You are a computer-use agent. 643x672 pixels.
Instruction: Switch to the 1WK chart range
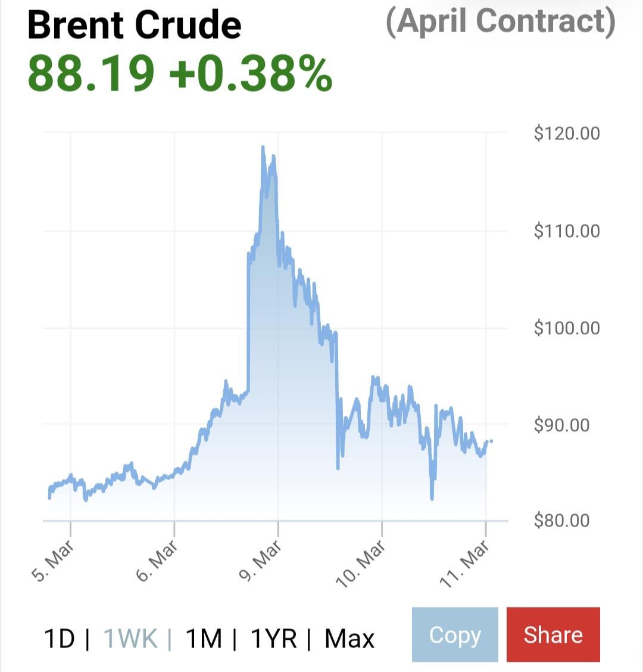[x=130, y=639]
